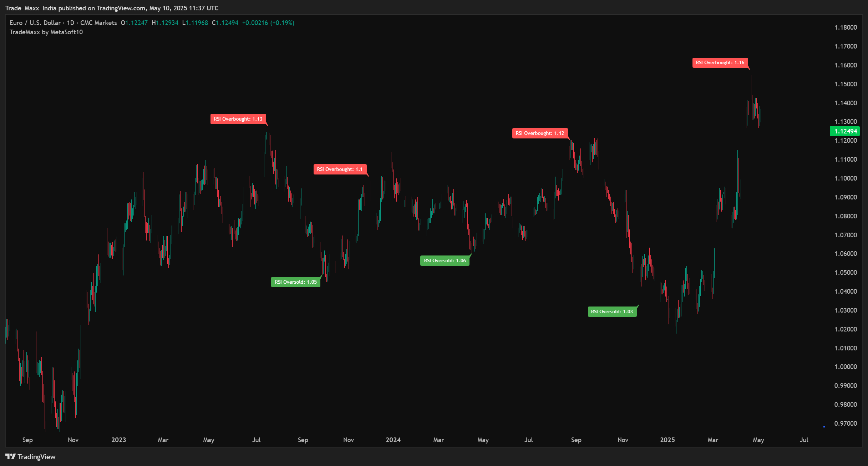Click the 'RSI Overbought: 1.1' label

(x=340, y=169)
